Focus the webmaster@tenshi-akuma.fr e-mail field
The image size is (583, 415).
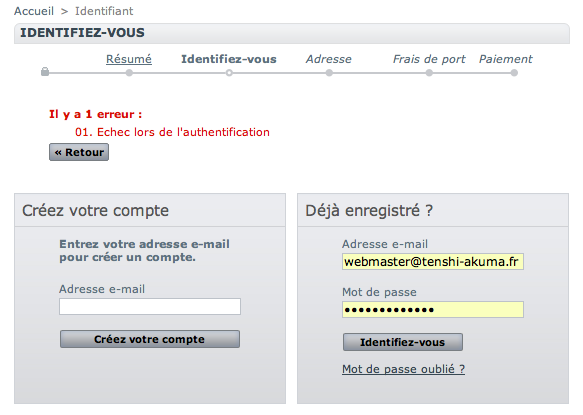433,261
